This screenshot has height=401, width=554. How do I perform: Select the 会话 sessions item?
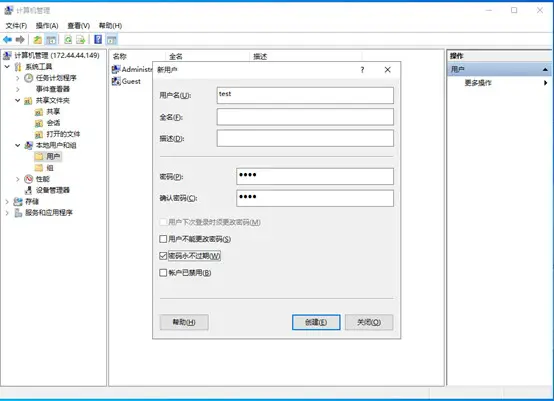(53, 123)
